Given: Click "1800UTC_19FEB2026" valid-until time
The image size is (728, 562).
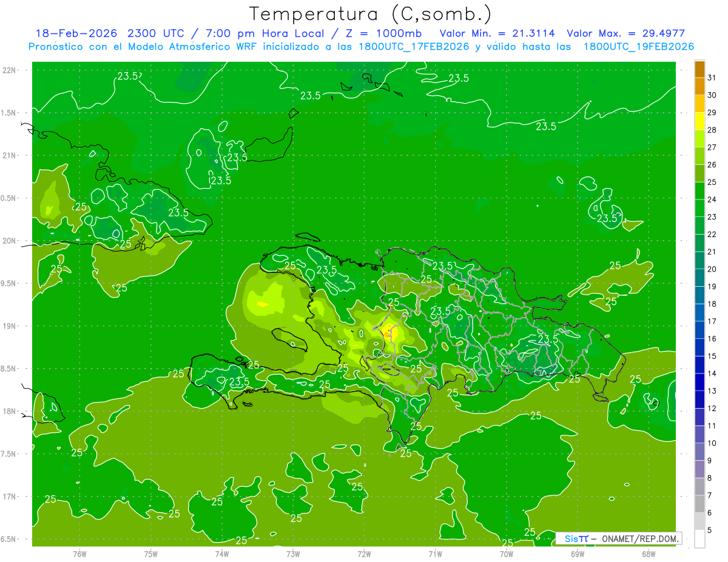Looking at the screenshot, I should click(x=638, y=47).
